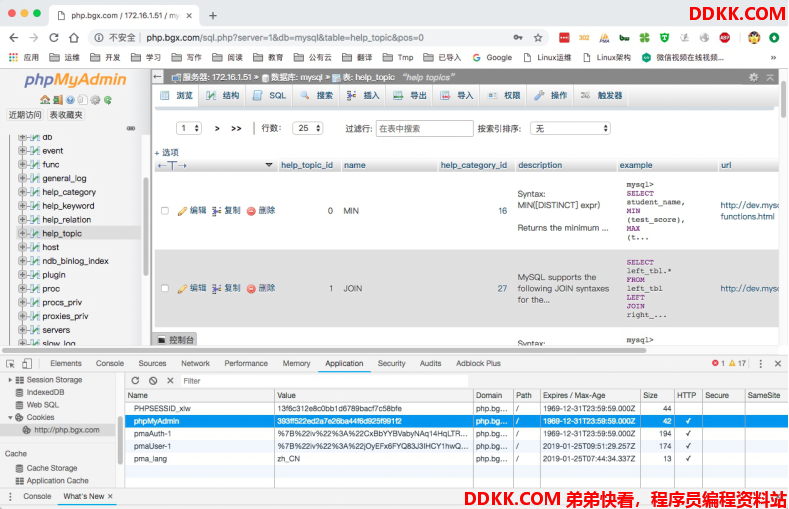Image resolution: width=789 pixels, height=509 pixels.
Task: Open 控制台 console bar
Action: pos(175,340)
